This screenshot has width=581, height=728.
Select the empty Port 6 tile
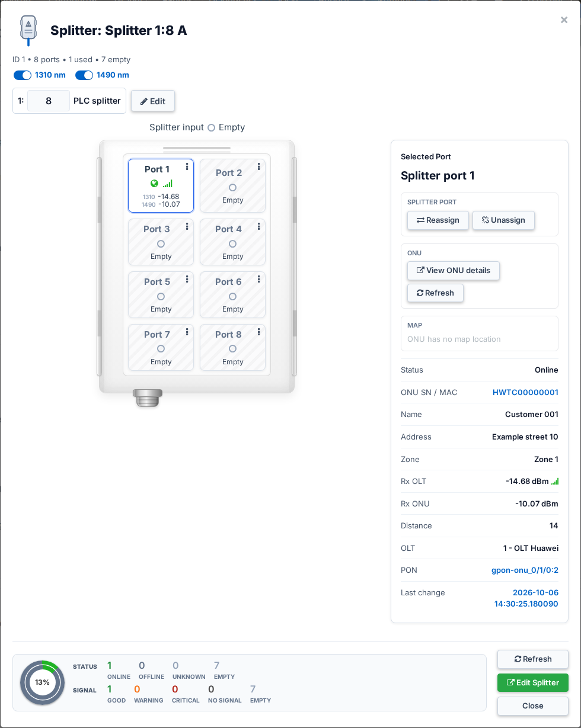[x=232, y=295]
